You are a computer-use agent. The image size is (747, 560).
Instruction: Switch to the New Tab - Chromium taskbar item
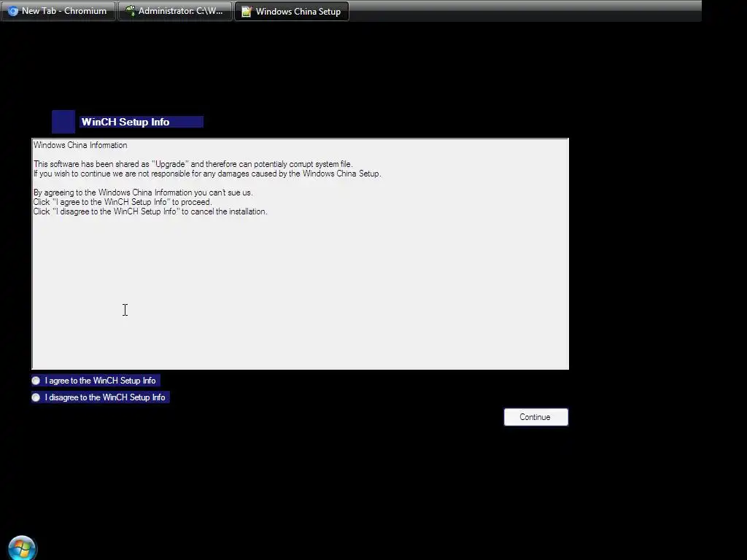pos(58,11)
